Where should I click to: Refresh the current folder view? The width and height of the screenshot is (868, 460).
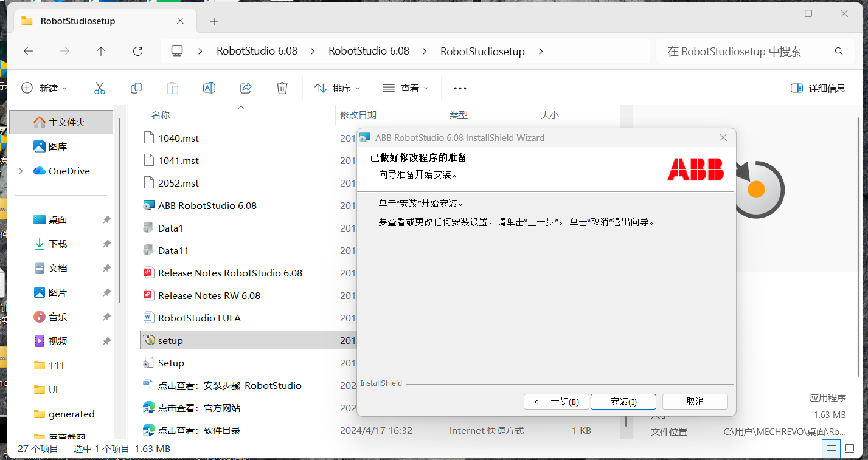coord(137,52)
